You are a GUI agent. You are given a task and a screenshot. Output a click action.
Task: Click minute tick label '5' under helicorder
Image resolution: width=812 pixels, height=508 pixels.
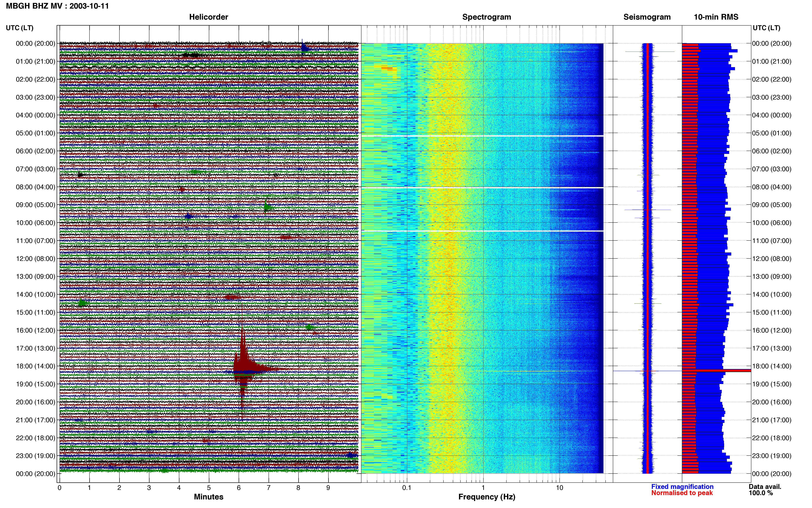pyautogui.click(x=209, y=488)
